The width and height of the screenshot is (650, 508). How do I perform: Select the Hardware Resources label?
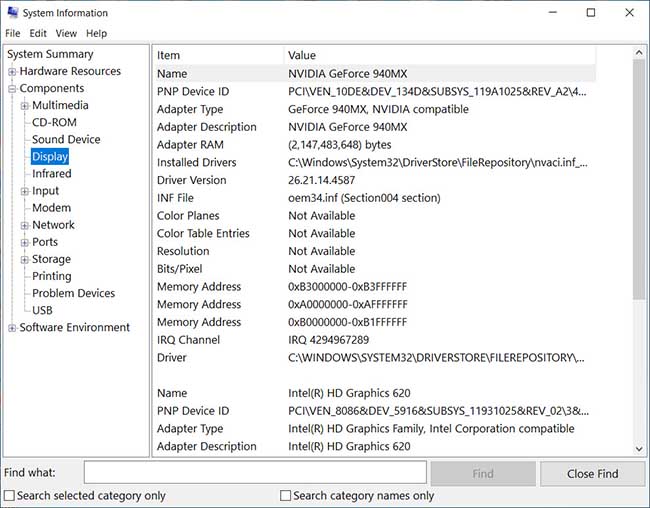(70, 71)
